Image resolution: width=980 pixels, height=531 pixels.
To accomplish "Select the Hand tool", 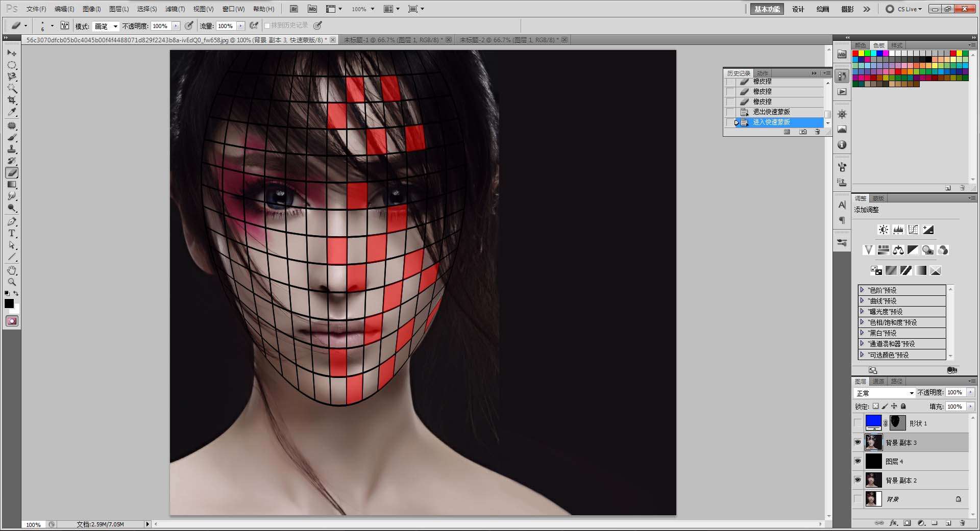I will click(12, 270).
